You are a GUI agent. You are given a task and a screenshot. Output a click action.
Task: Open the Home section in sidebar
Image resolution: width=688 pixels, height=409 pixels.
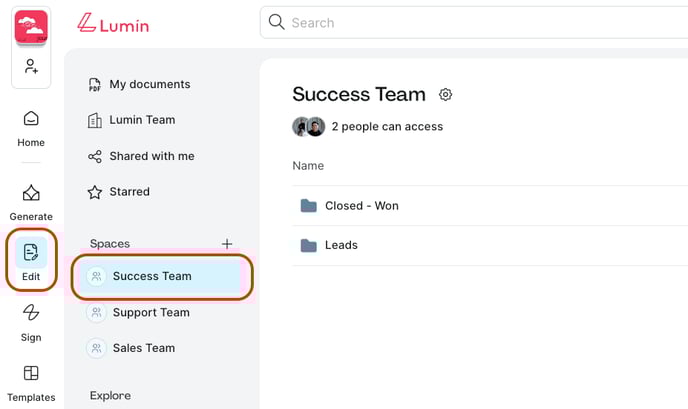pos(31,129)
